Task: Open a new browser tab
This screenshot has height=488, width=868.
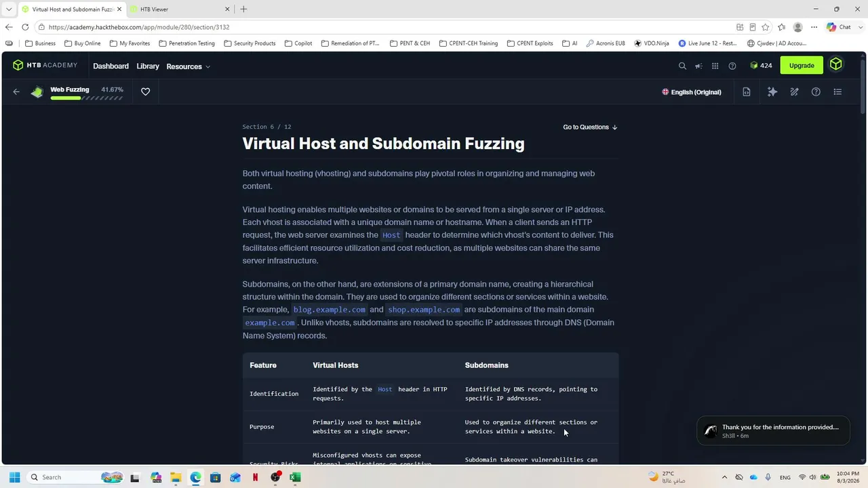Action: (x=243, y=9)
